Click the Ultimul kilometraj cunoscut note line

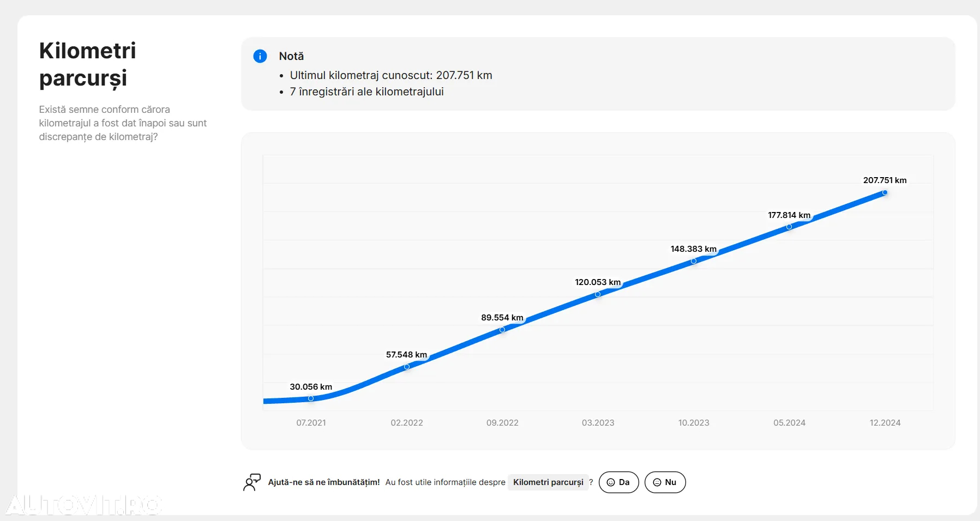coord(390,75)
